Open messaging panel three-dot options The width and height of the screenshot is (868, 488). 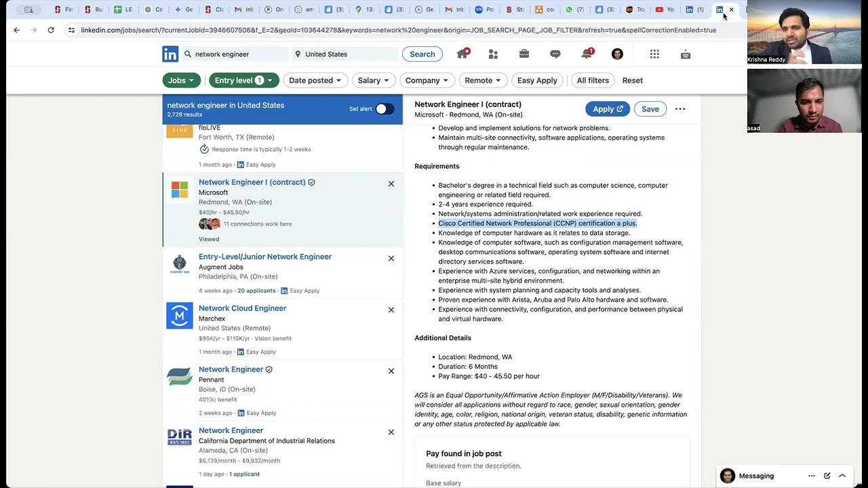pyautogui.click(x=812, y=476)
